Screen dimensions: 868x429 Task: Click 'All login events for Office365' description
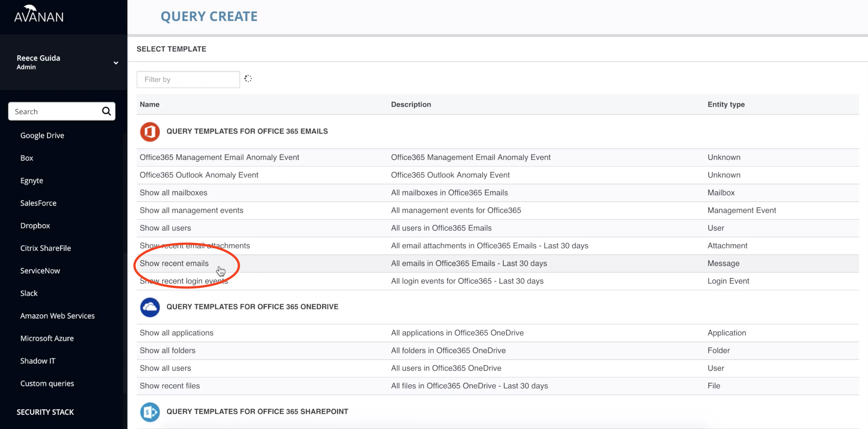pyautogui.click(x=467, y=281)
